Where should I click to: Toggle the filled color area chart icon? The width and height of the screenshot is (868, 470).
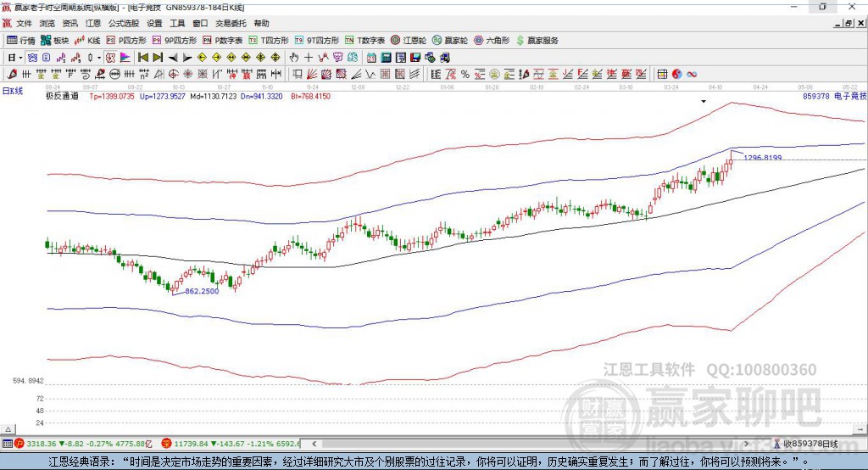click(125, 58)
